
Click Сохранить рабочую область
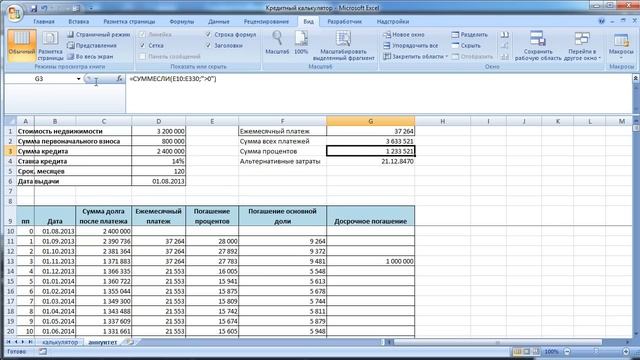click(x=538, y=46)
